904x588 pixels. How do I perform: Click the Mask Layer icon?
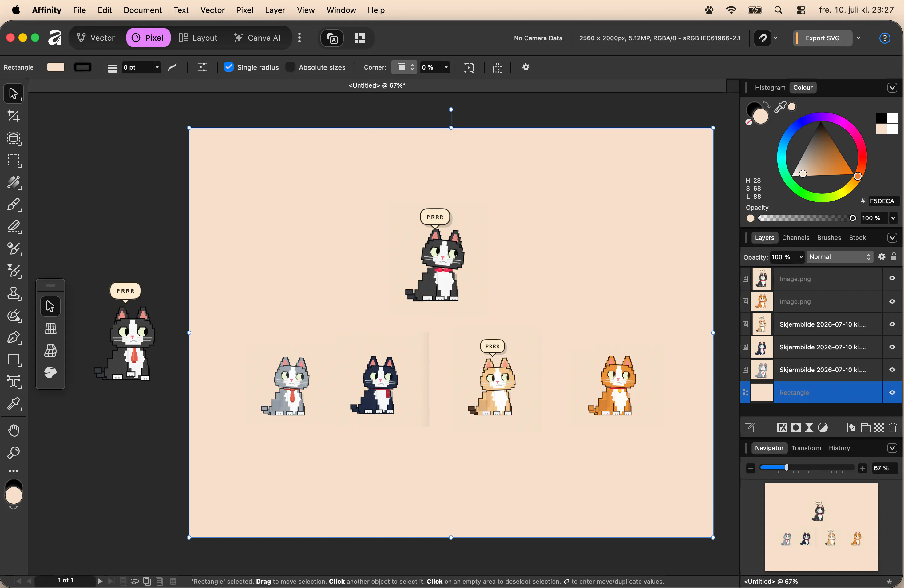796,428
